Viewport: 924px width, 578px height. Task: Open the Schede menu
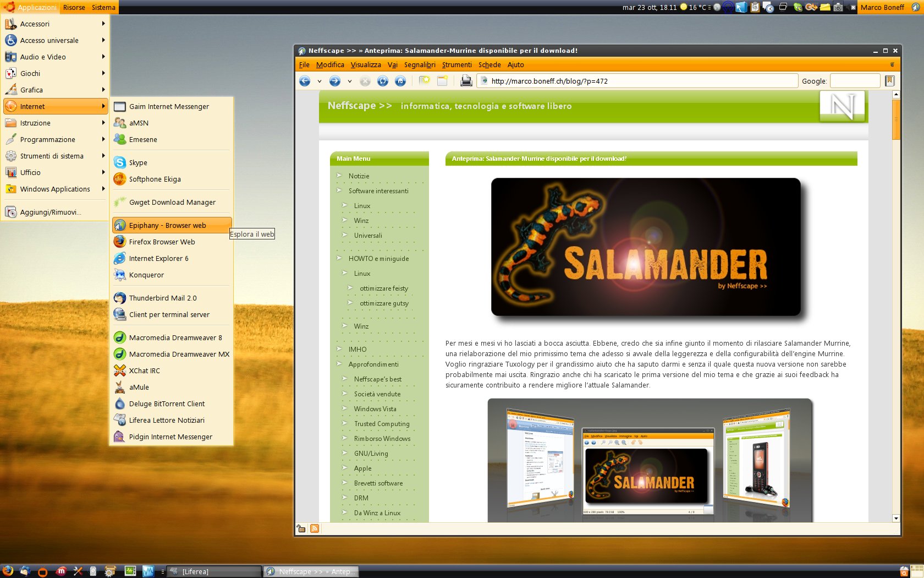[x=490, y=64]
